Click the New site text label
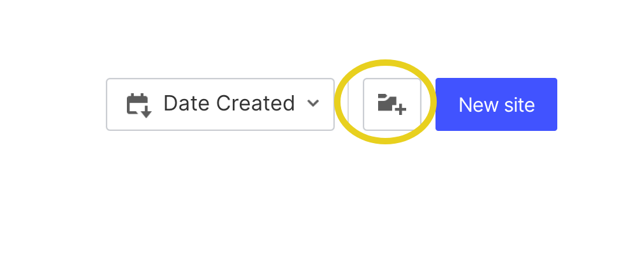The width and height of the screenshot is (644, 258). pyautogui.click(x=497, y=105)
